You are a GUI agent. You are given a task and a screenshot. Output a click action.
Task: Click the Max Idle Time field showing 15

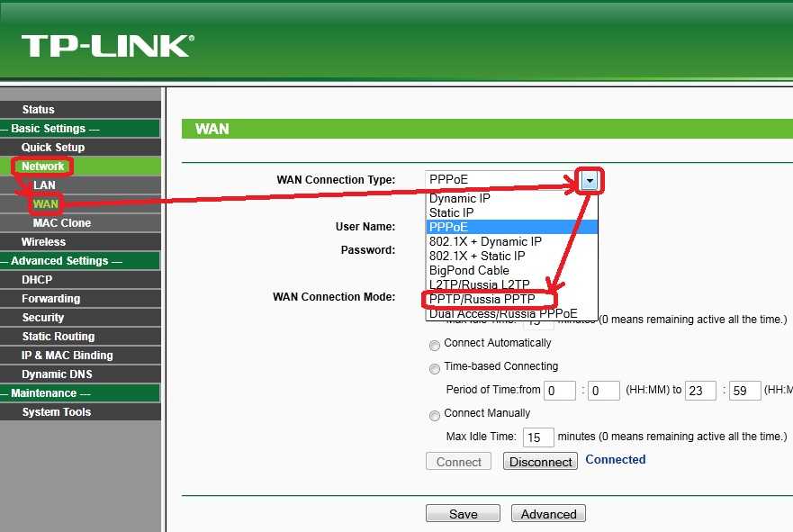tap(538, 437)
